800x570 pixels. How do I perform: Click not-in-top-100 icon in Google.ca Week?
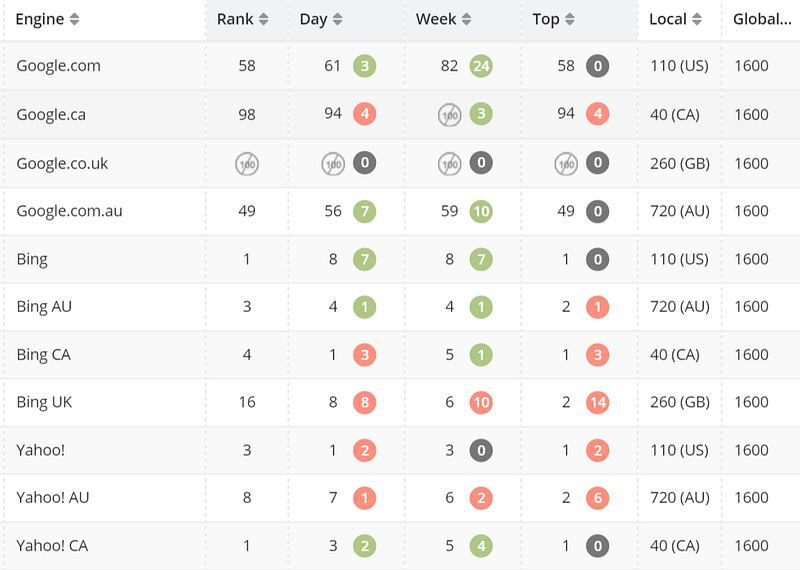click(x=449, y=115)
